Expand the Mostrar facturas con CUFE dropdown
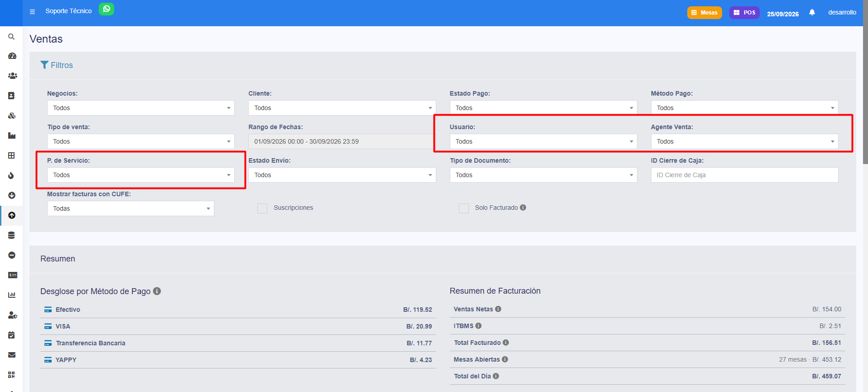The height and width of the screenshot is (392, 868). (x=130, y=208)
